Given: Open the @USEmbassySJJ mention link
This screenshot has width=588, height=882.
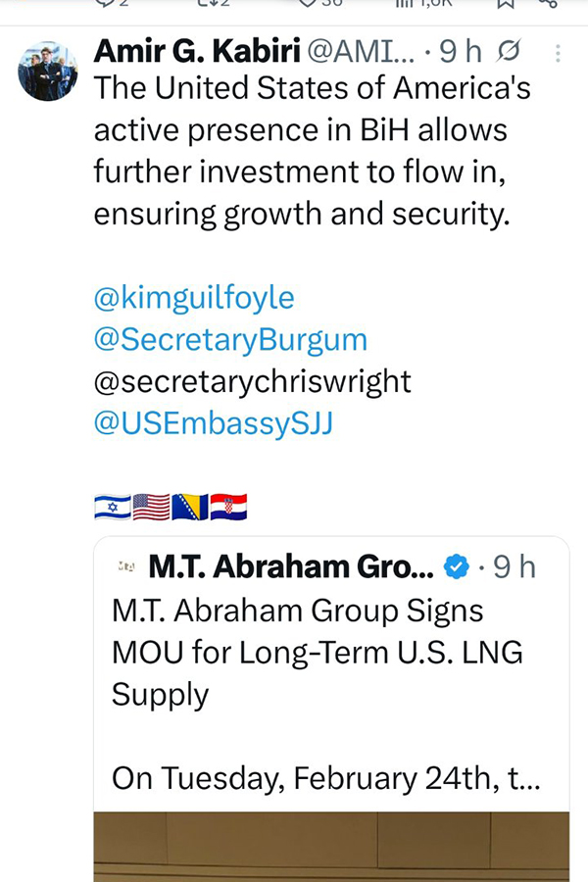Looking at the screenshot, I should tap(213, 425).
